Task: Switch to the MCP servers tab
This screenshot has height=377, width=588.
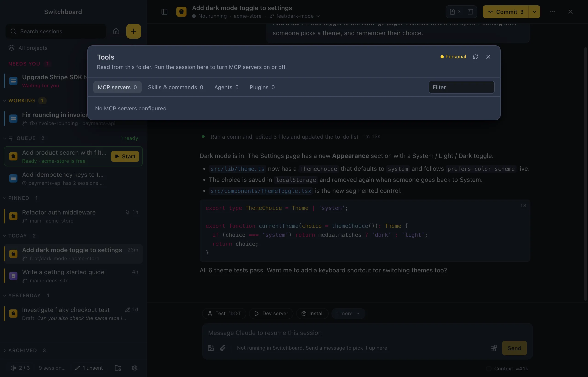Action: [117, 87]
